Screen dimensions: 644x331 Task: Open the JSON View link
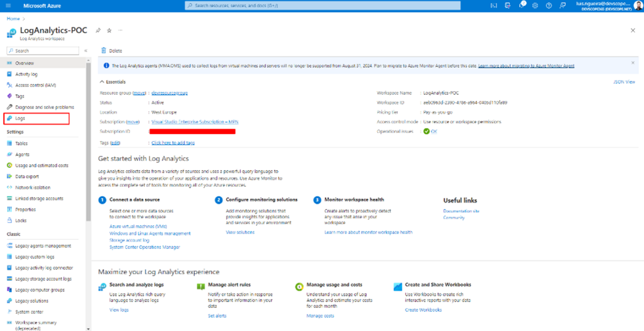pos(623,82)
